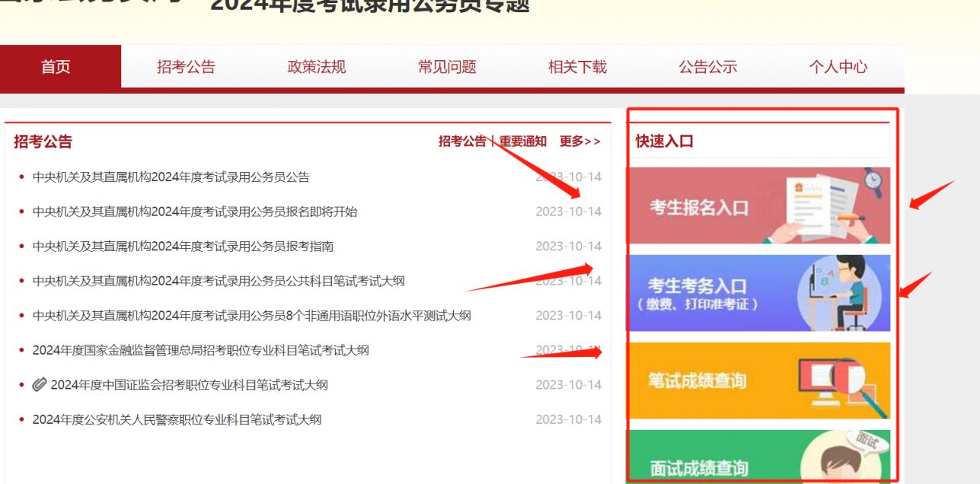Viewport: 980px width, 484px height.
Task: Open 中央机关及其直属机构2024年度考试录用公务员公告
Action: coord(171,177)
